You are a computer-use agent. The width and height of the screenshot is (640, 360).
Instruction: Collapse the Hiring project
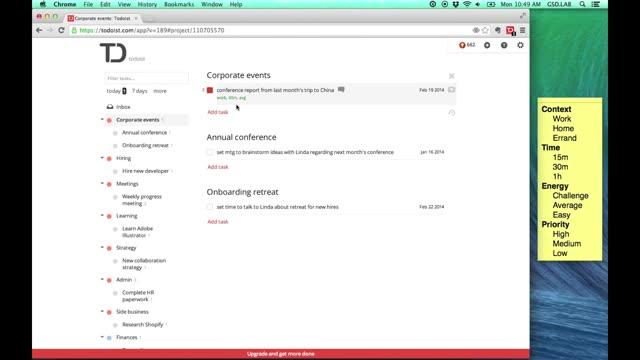point(102,158)
